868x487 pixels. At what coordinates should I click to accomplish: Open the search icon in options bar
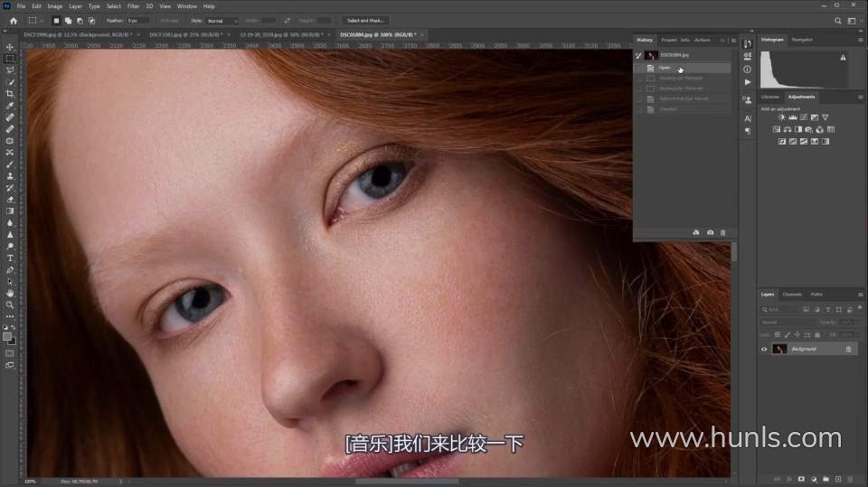coord(837,21)
